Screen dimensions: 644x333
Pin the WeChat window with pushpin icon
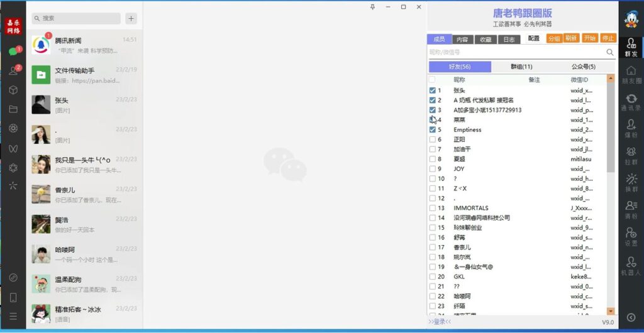coord(372,7)
